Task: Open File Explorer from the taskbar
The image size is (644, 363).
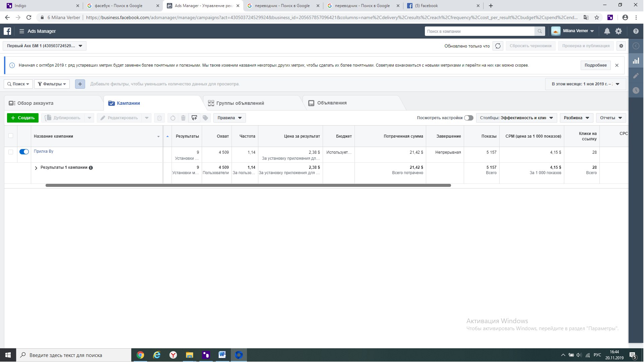Action: pos(190,355)
